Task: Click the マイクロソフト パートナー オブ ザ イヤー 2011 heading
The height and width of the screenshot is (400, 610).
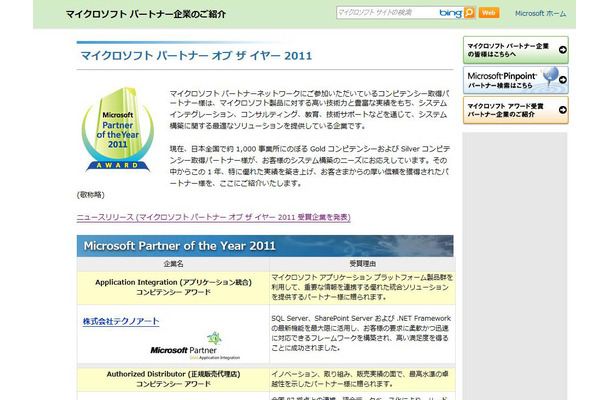Action: click(x=196, y=56)
